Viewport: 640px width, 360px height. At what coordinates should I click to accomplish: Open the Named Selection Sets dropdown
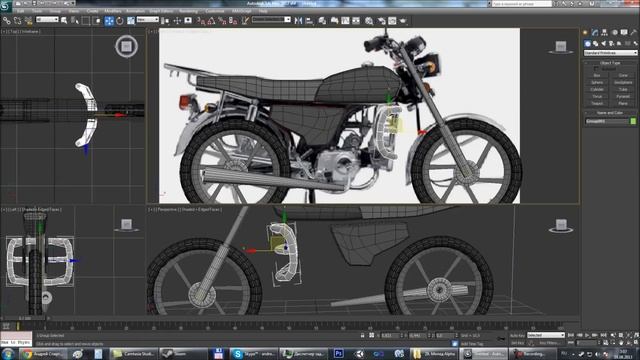(x=271, y=20)
